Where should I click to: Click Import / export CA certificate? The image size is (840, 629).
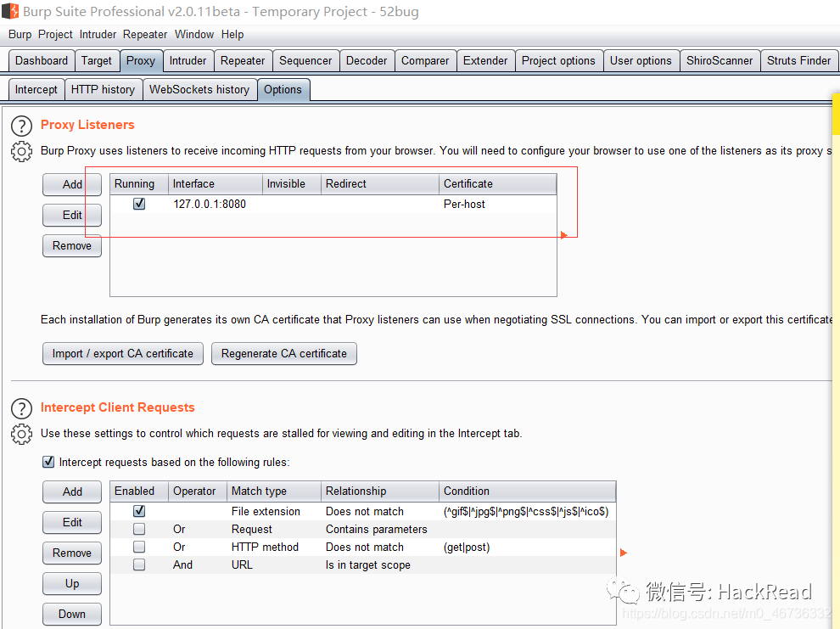[x=123, y=354]
